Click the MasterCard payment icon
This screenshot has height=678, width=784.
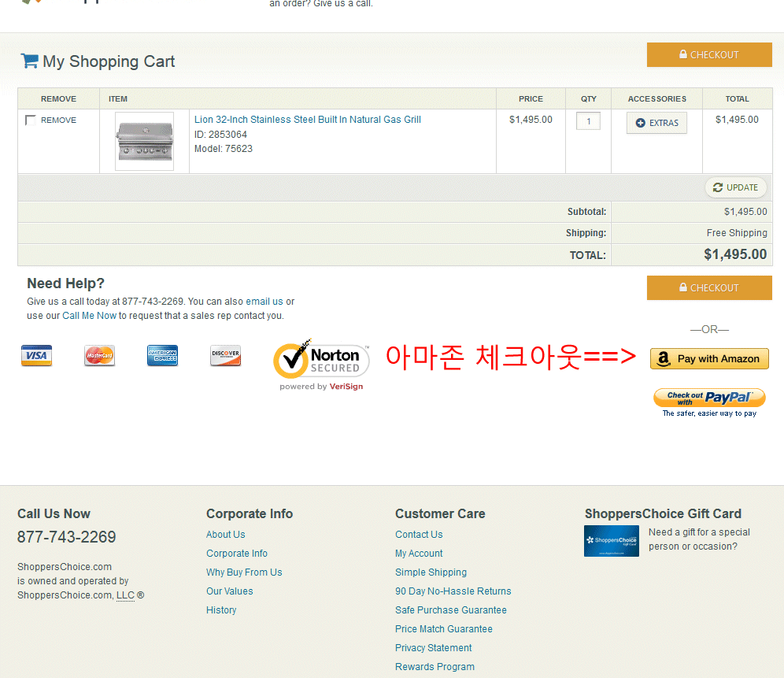pyautogui.click(x=99, y=356)
